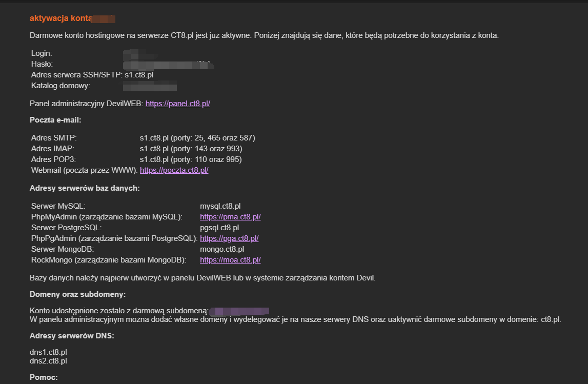
Task: Click the 'Adresy serwerów baz danych:' heading
Action: click(x=85, y=188)
